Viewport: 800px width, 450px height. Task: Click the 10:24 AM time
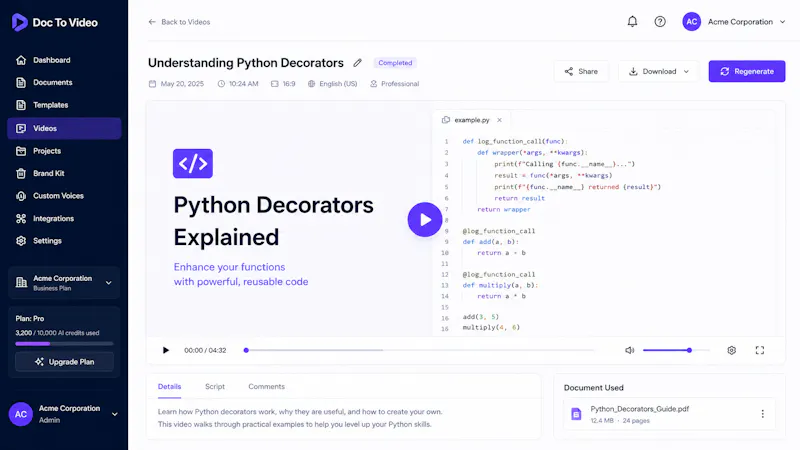[x=243, y=84]
